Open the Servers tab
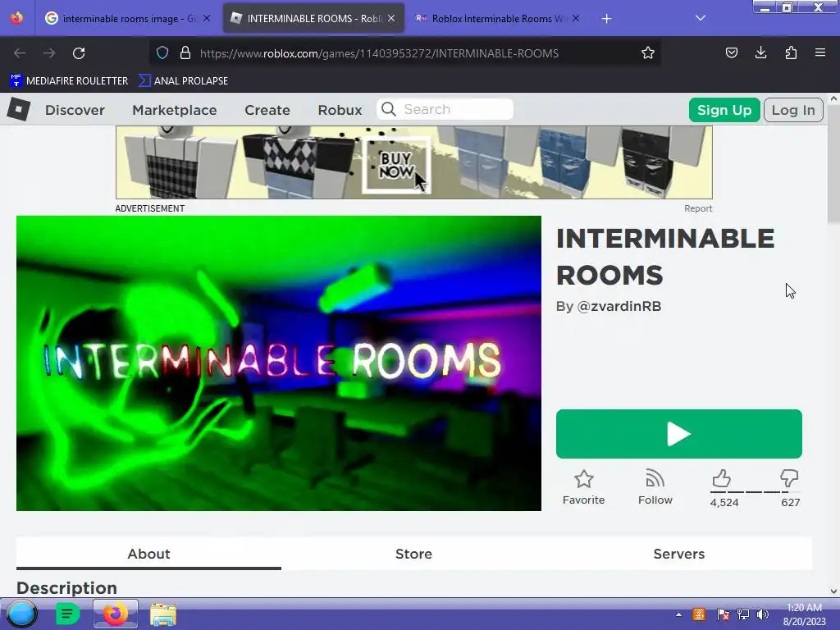840x630 pixels. click(678, 554)
